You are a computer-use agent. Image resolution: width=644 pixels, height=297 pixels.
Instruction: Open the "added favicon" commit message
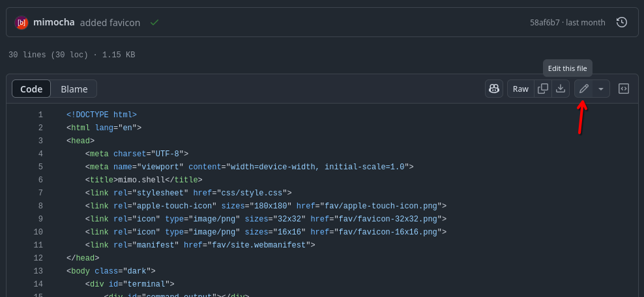110,23
